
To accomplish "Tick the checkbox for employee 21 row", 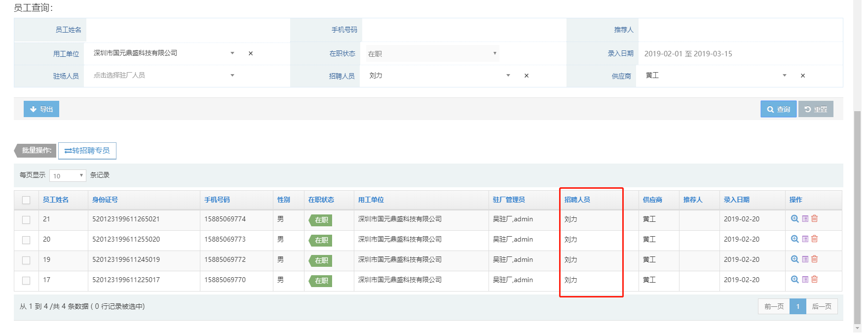I will click(x=26, y=220).
